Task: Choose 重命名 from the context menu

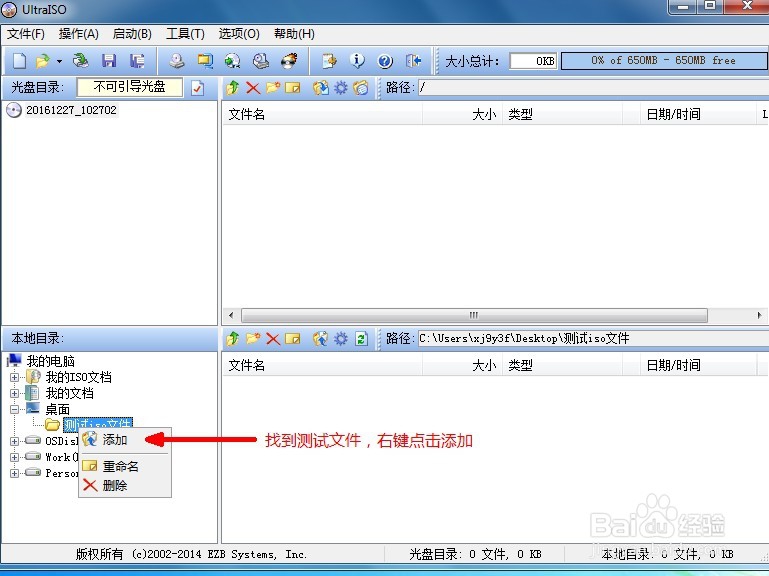Action: pyautogui.click(x=125, y=466)
